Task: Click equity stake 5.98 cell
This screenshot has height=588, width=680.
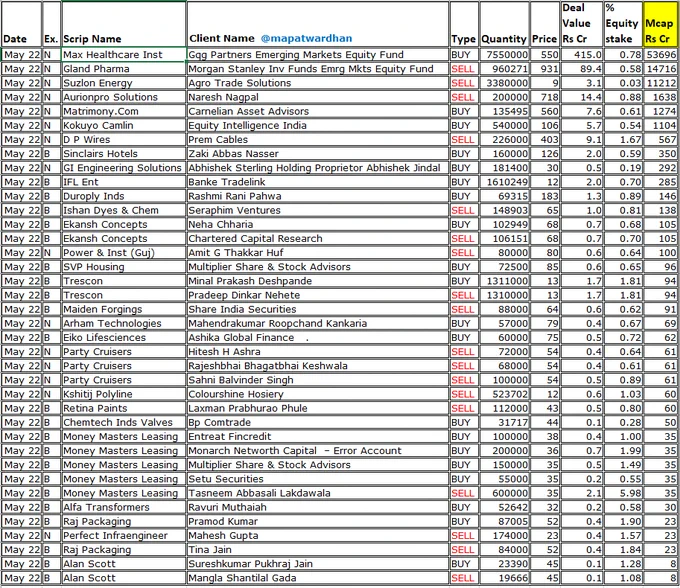Action: pos(623,493)
